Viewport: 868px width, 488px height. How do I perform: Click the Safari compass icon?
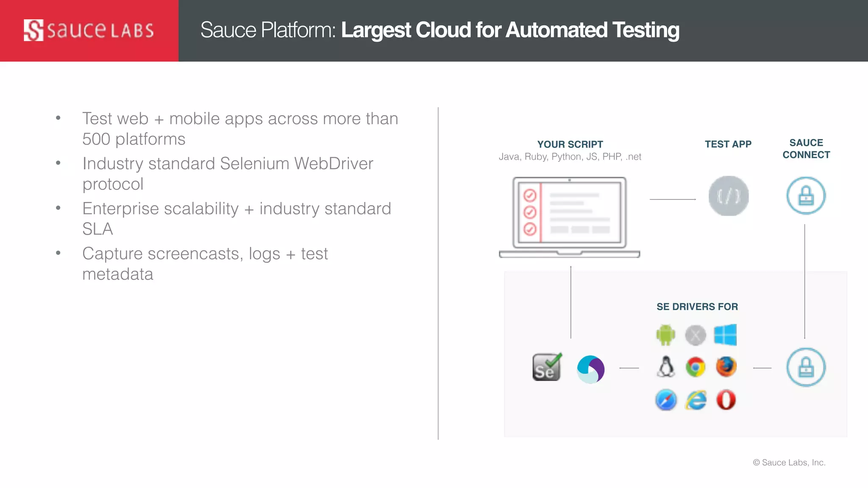[666, 400]
